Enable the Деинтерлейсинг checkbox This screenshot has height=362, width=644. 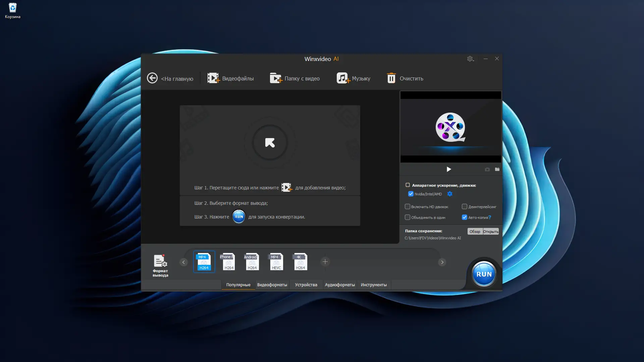point(465,207)
